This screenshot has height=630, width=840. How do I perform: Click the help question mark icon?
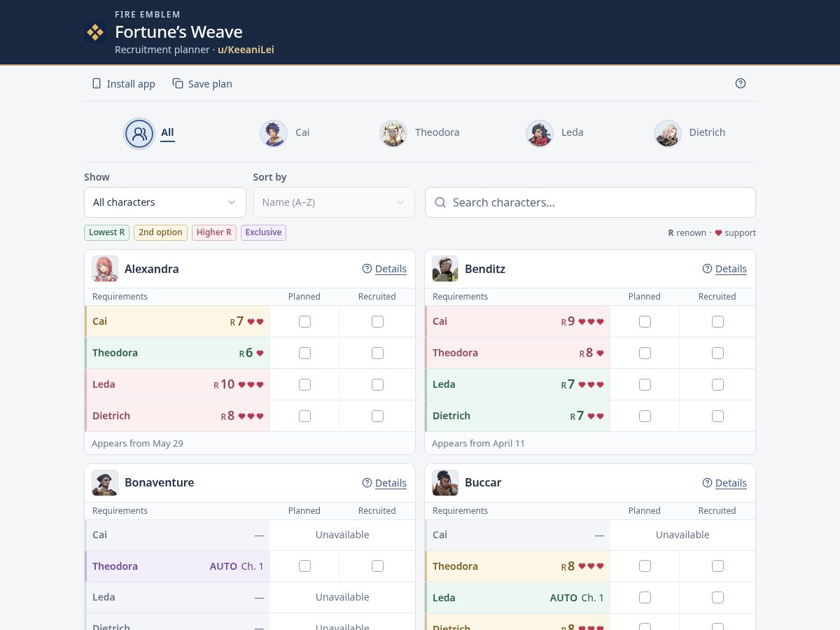pos(741,83)
